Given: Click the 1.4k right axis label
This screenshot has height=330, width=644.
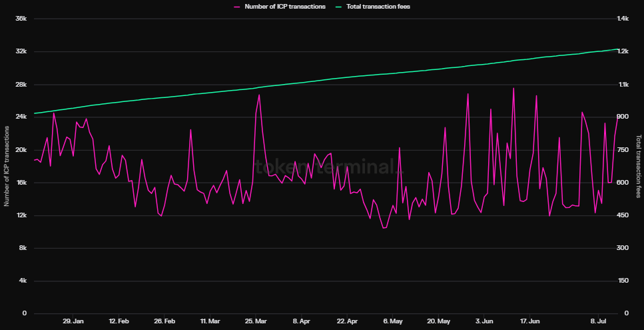Looking at the screenshot, I should [623, 19].
